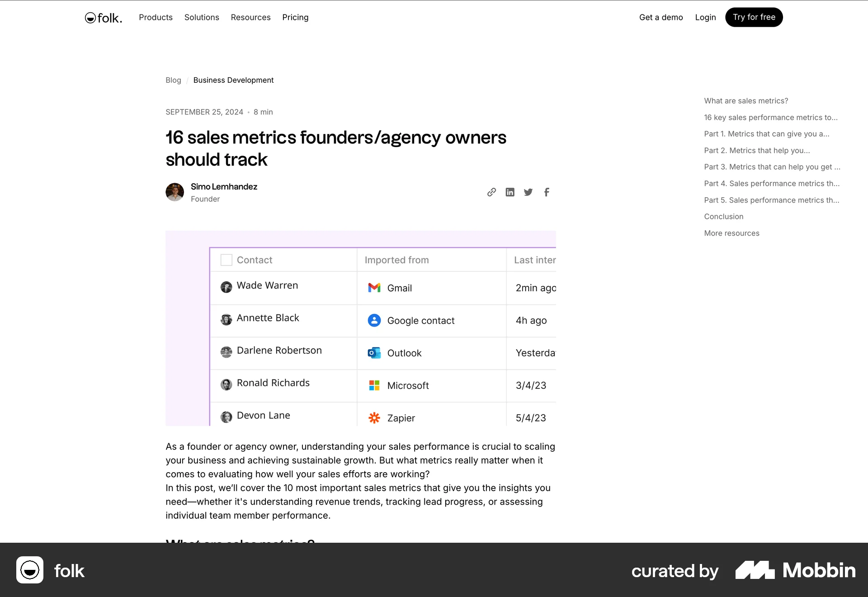
Task: Click the Zapier icon beside Devon Lane
Action: [374, 418]
